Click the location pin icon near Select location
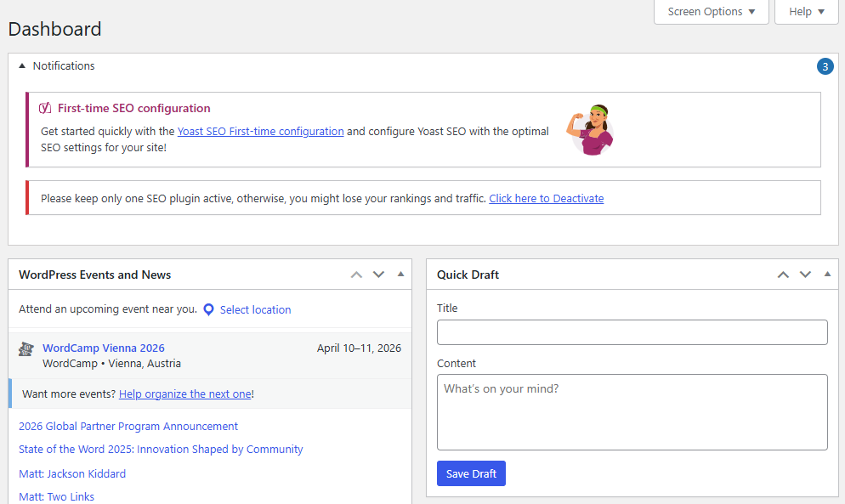 208,309
